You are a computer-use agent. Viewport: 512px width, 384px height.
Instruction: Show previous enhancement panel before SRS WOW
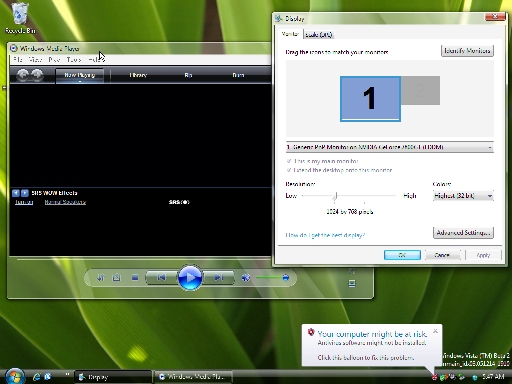point(15,193)
